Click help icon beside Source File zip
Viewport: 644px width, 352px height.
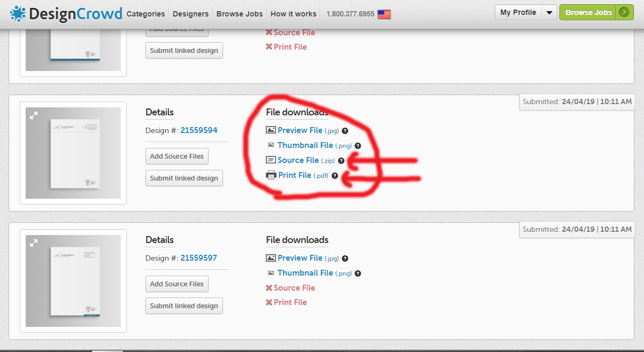[341, 161]
